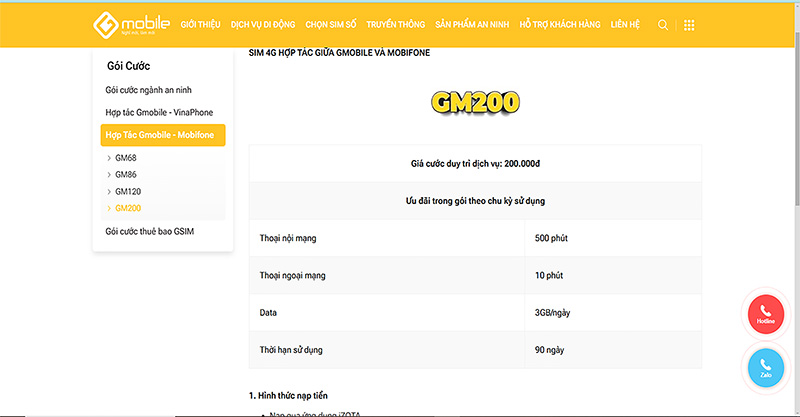Click the Data row label
Viewport: 800px width, 417px height.
pyautogui.click(x=268, y=313)
